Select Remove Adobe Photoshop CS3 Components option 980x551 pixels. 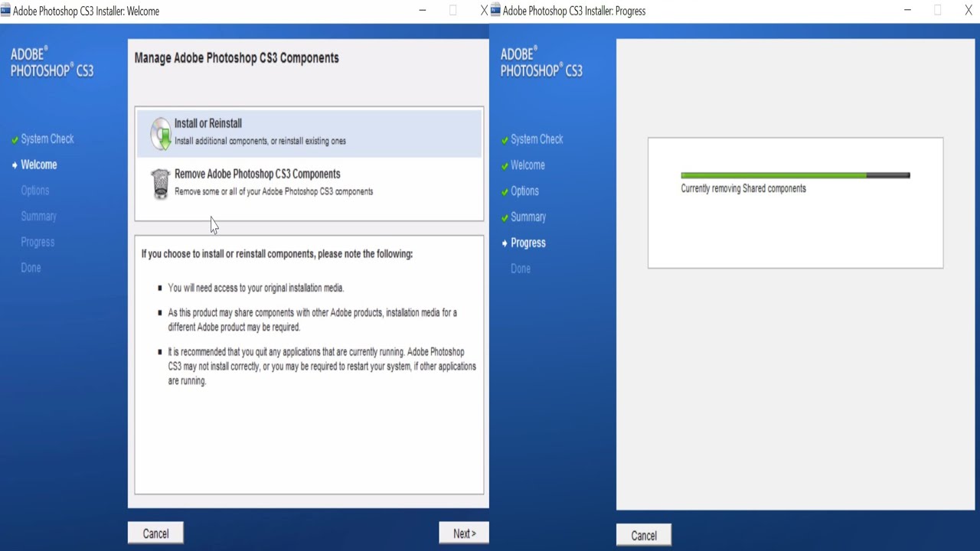309,183
